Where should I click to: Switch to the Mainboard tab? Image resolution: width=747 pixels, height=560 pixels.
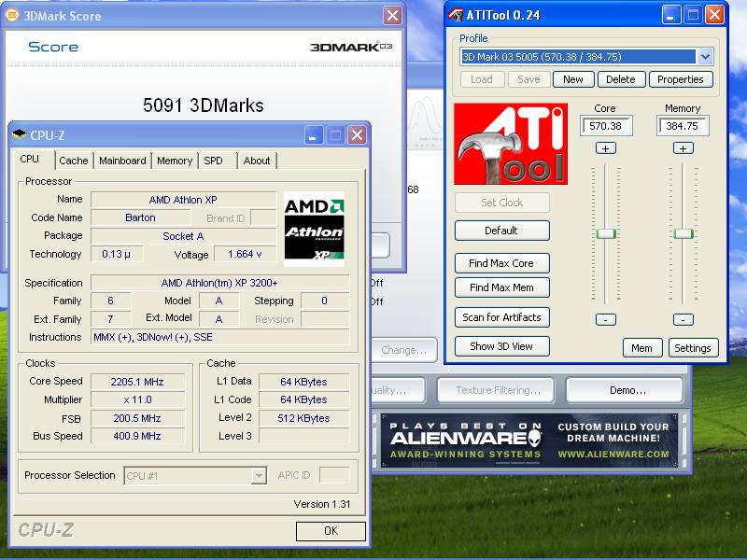tap(122, 161)
